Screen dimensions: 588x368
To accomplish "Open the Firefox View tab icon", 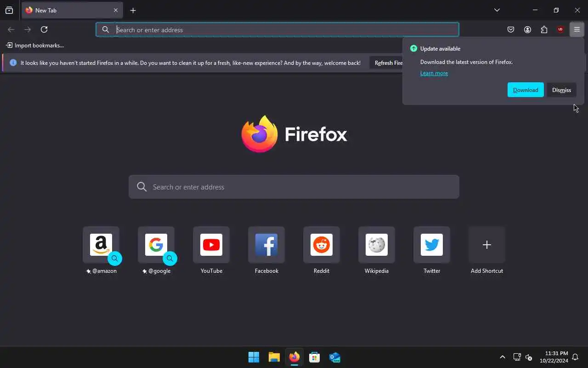I will pos(9,10).
